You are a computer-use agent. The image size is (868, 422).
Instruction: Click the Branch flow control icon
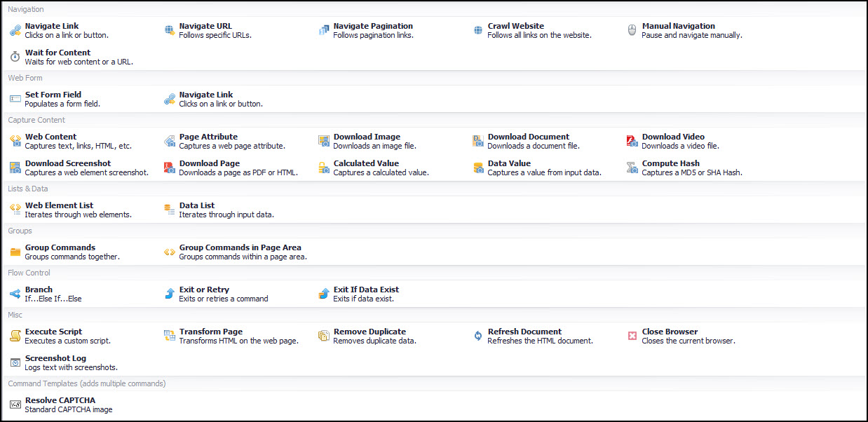15,294
